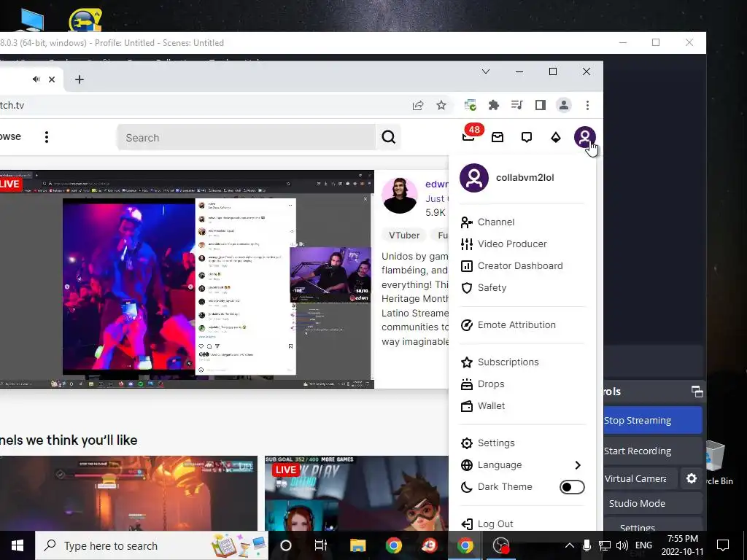747x560 pixels.
Task: Click the featured live stream video
Action: pos(187,279)
